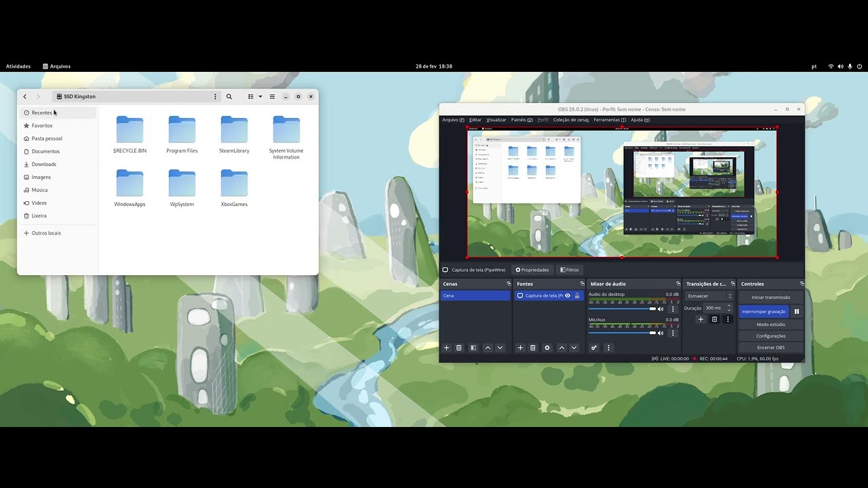Open the Ajuda menu
The width and height of the screenshot is (868, 488).
[640, 120]
